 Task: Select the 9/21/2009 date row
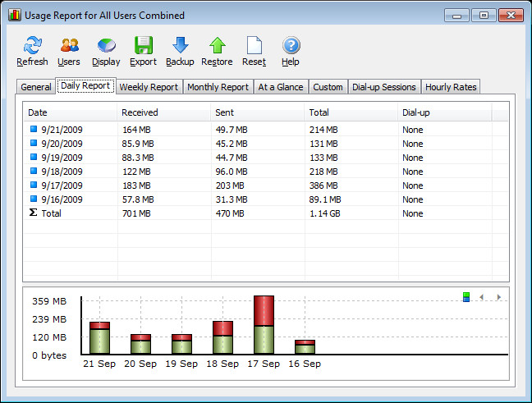(x=266, y=130)
